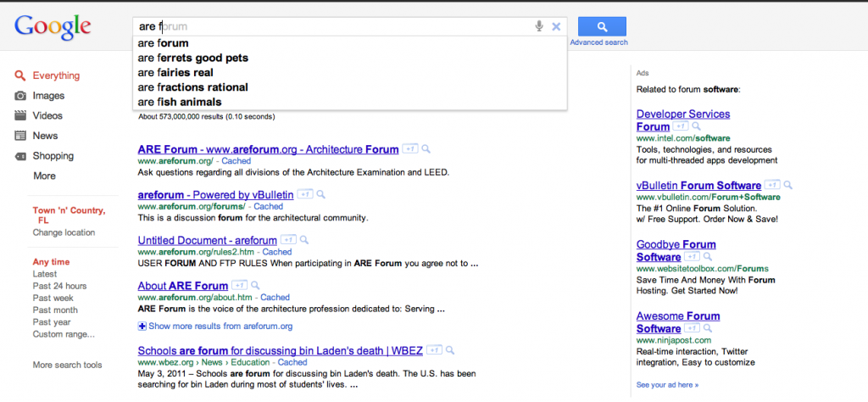
Task: Choose suggestion 'are ferrets good pets'
Action: click(350, 59)
